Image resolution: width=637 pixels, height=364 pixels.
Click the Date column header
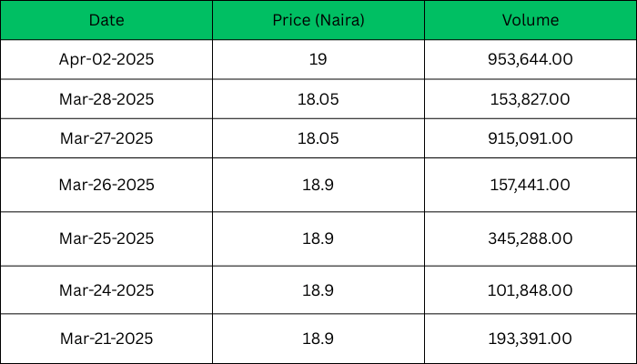coord(107,19)
